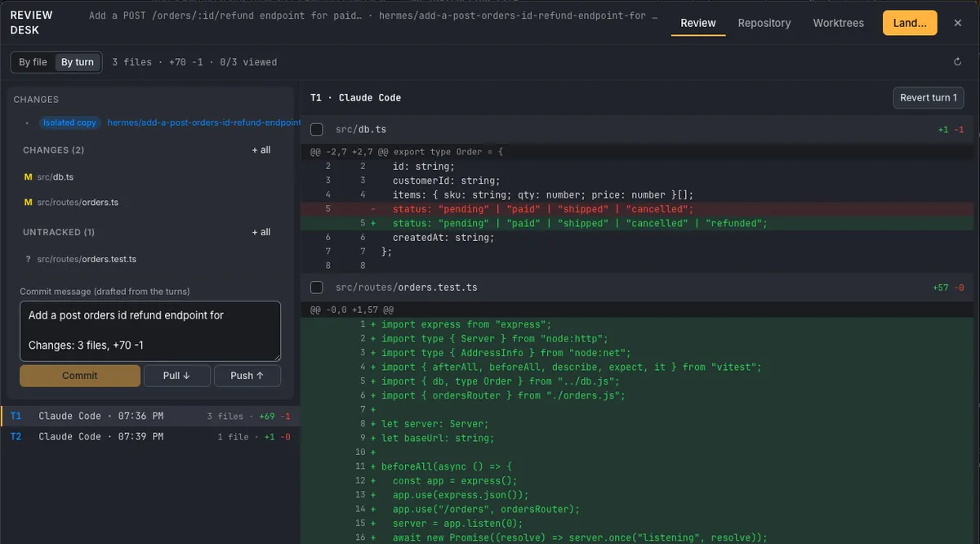Click the "Commit message (drafted from the turns)" label
The width and height of the screenshot is (980, 544).
[105, 292]
